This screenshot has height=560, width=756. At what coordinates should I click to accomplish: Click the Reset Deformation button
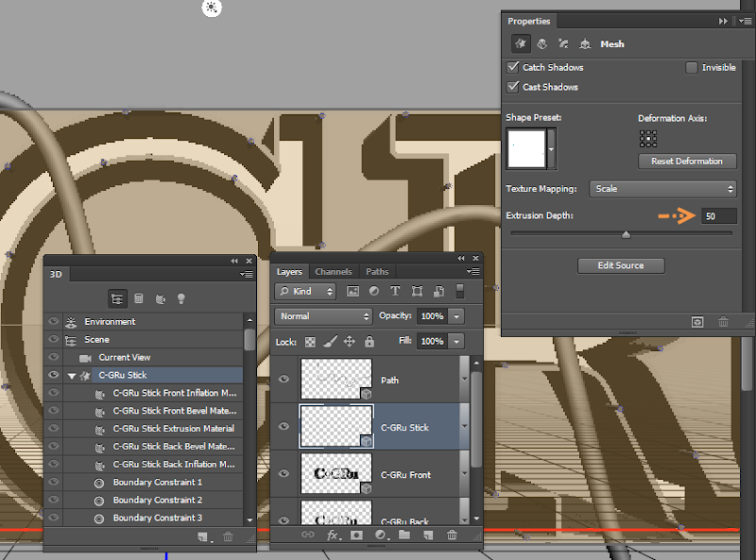click(x=686, y=161)
